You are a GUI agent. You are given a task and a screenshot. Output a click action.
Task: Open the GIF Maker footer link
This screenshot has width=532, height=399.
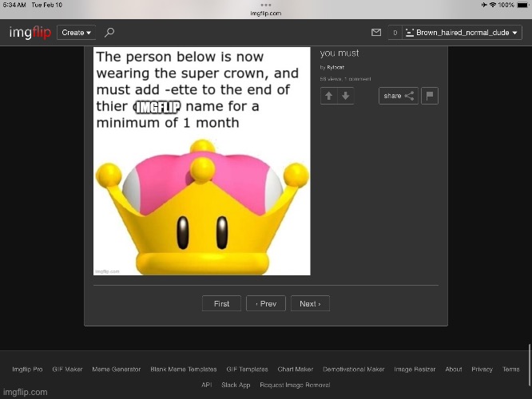click(x=68, y=369)
